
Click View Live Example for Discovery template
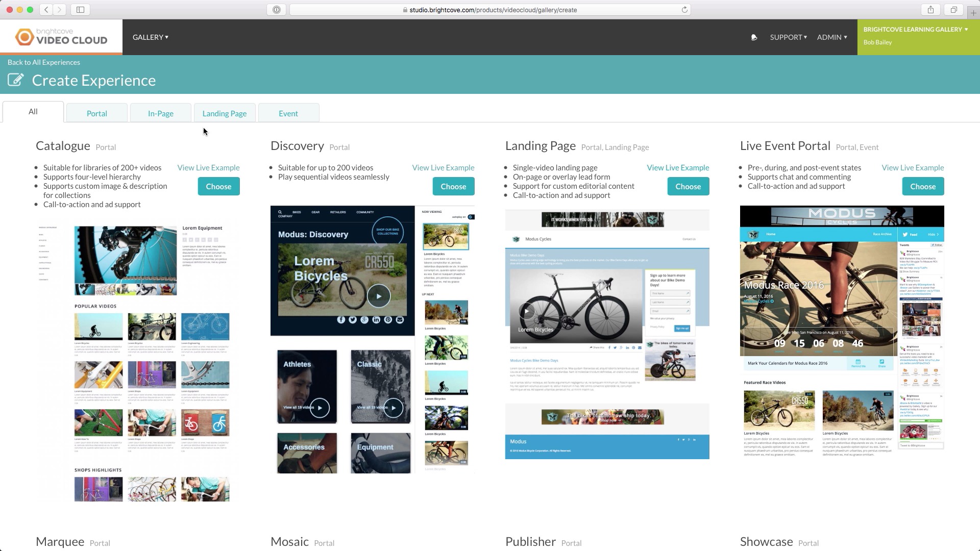[444, 167]
